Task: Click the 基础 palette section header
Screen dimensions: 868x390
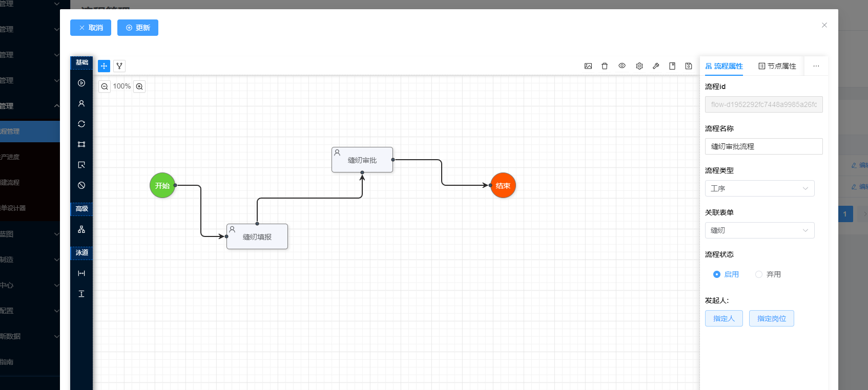Action: 81,62
